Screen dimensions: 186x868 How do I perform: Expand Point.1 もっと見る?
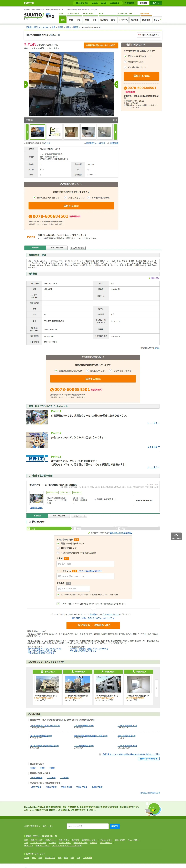point(154,423)
